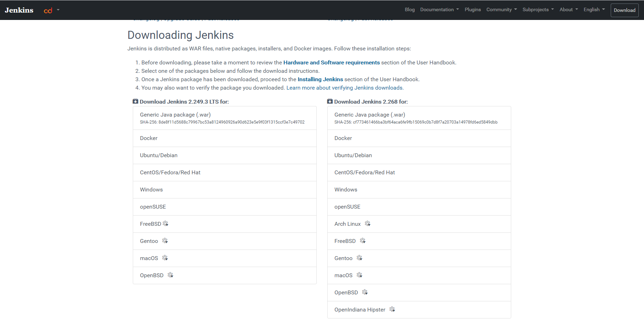This screenshot has height=322, width=644.
Task: Select Gentoo under Jenkins 2.249.3 LTS
Action: 225,241
